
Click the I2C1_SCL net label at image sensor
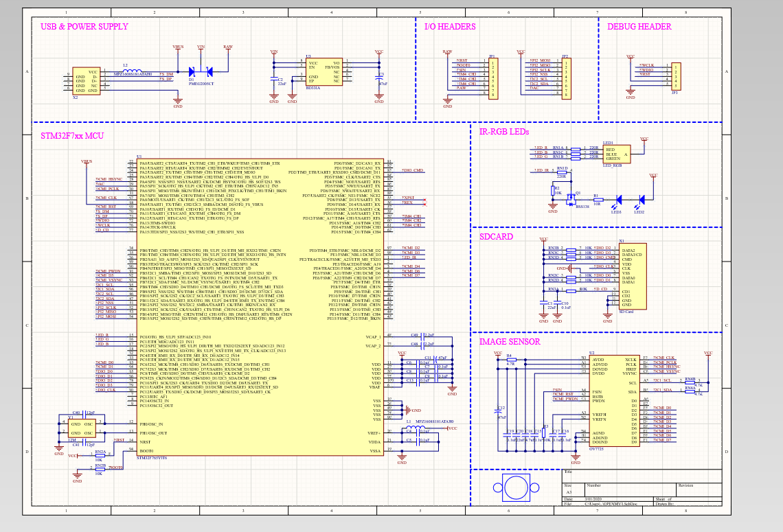pos(663,381)
